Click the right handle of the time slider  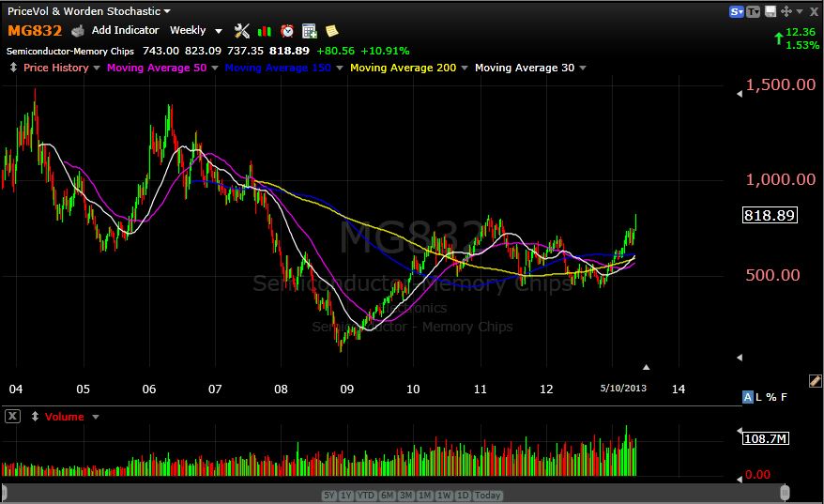point(785,493)
